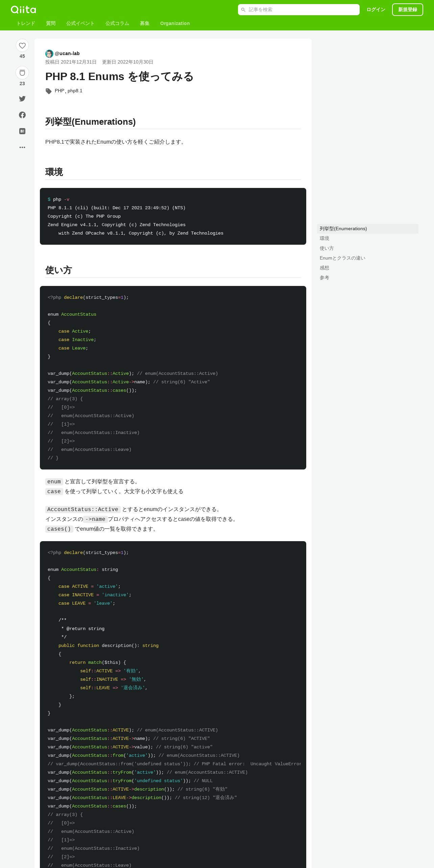Click the 更新日 2022年10月30日 text
The image size is (434, 868).
[x=128, y=62]
